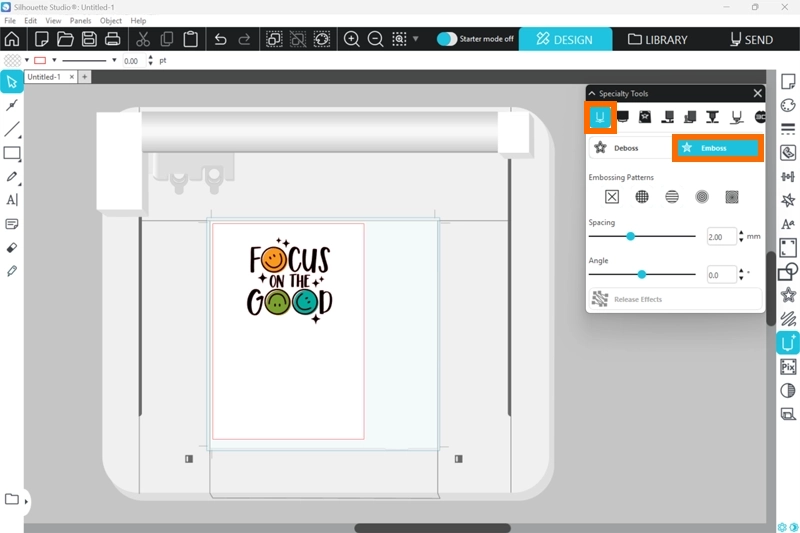Select the Text tool in left toolbar

(12, 200)
